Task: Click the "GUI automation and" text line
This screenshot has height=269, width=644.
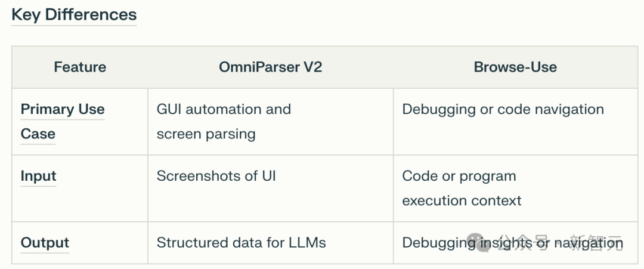Action: click(224, 110)
